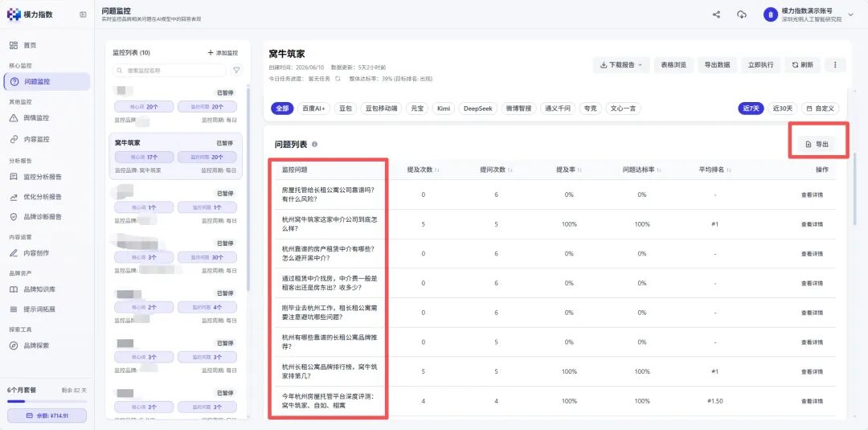Select the 近7天 time range

point(751,109)
